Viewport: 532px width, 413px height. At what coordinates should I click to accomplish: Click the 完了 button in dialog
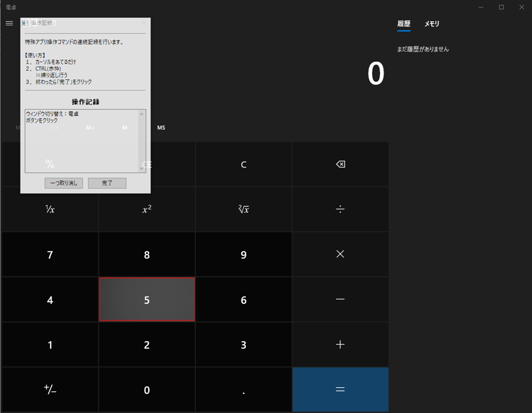tap(107, 183)
